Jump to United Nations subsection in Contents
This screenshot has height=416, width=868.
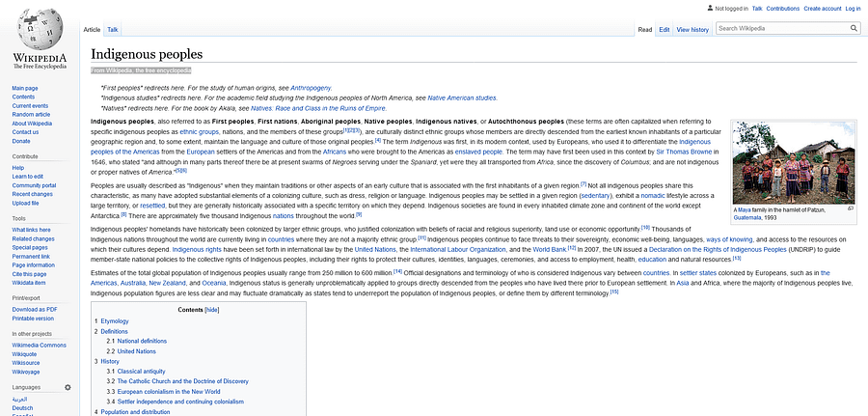[x=136, y=351]
